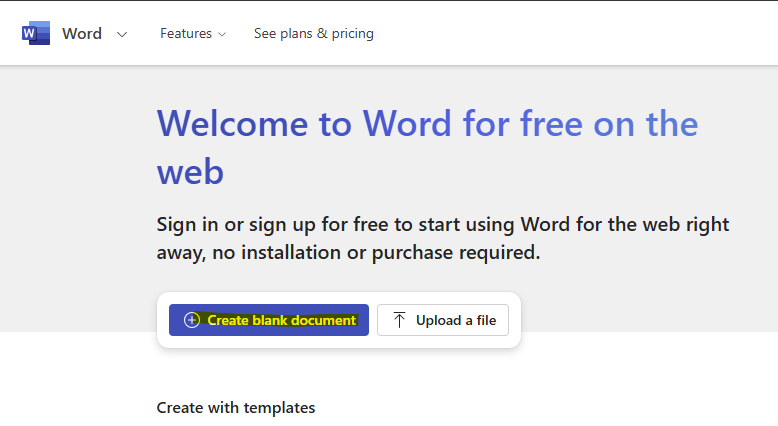Click empty space in the top navigation bar

click(x=580, y=33)
